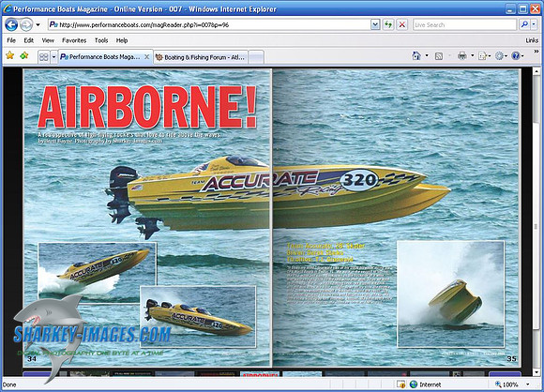Open the Tools gear menu
The height and width of the screenshot is (392, 544).
[x=501, y=56]
